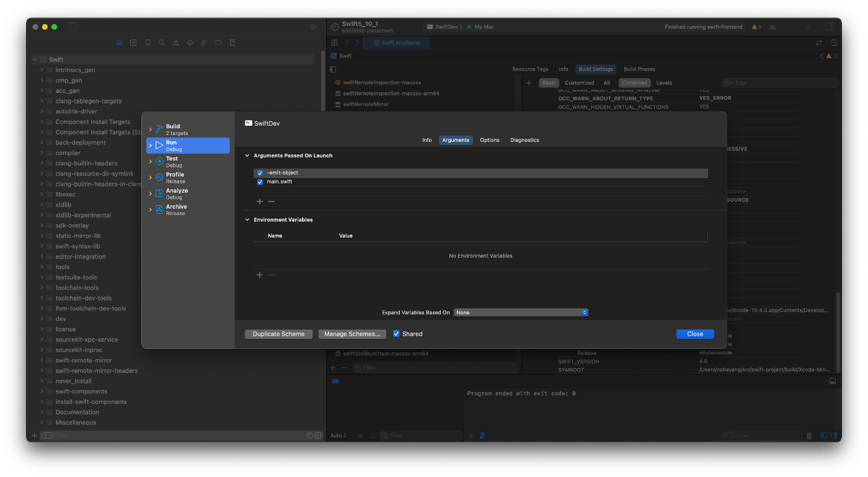
Task: Open the Debug navigator icon
Action: pos(204,43)
